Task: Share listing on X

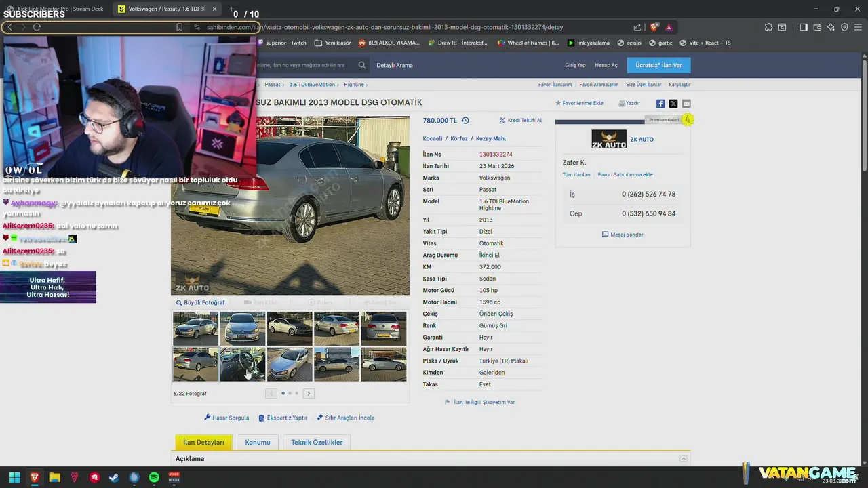Action: (673, 104)
